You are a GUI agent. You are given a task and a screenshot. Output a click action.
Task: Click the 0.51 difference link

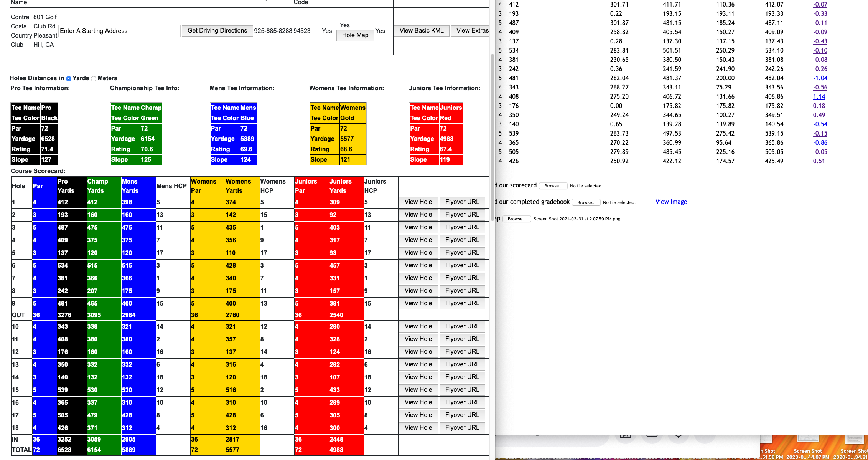point(819,161)
